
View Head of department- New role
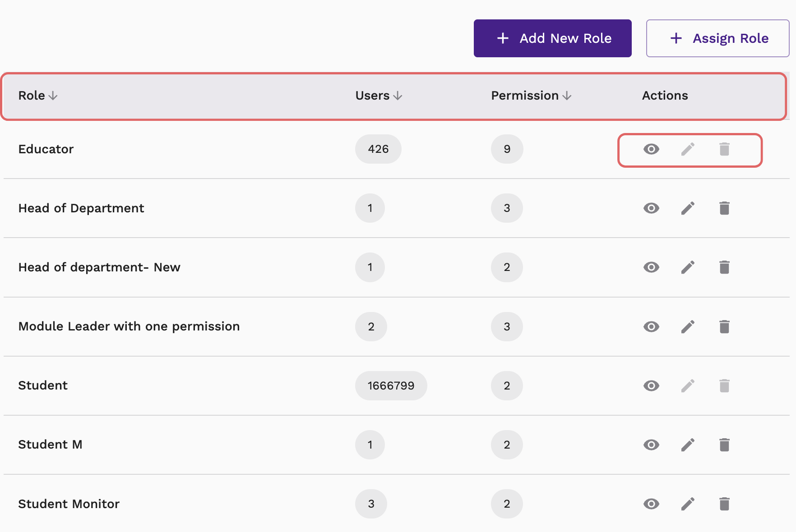click(x=651, y=267)
